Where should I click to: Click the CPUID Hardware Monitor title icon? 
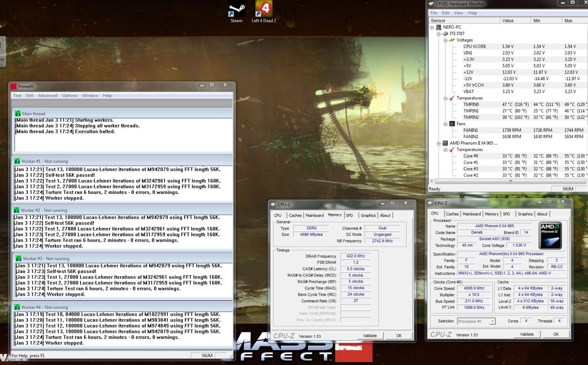point(431,4)
